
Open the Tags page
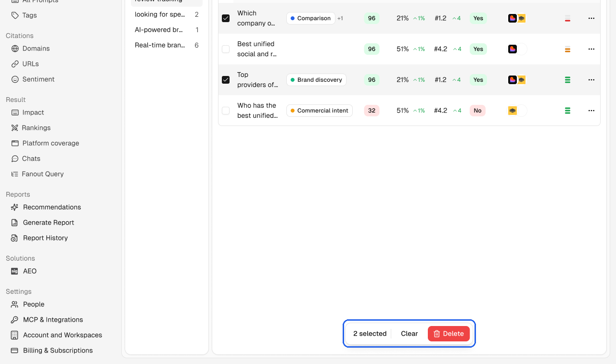24,15
